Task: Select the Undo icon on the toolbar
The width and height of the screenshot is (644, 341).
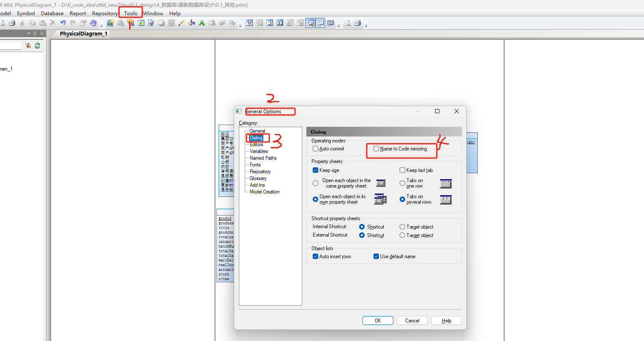Action: 62,23
